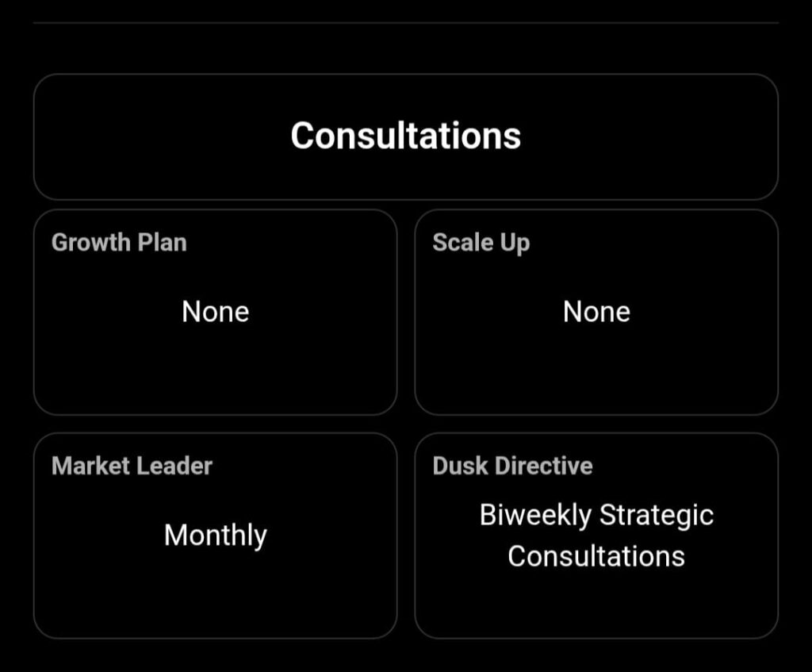
Task: Open the Market Leader card label
Action: click(132, 466)
